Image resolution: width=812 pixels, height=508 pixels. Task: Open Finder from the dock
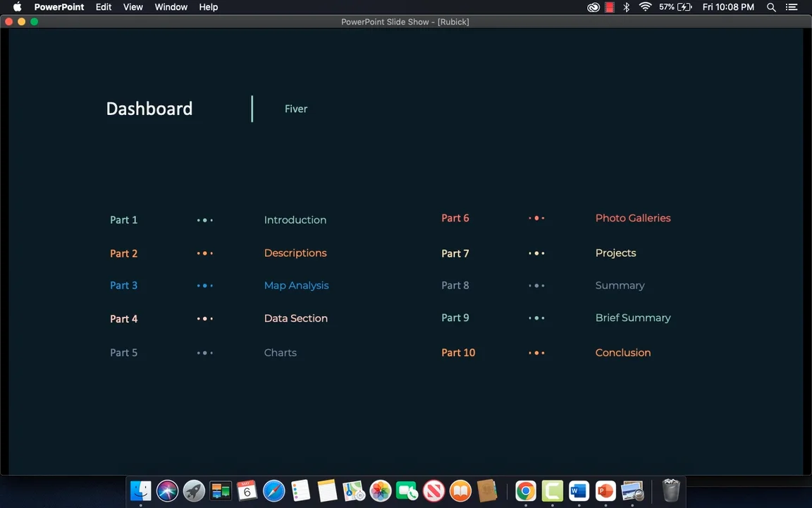140,490
